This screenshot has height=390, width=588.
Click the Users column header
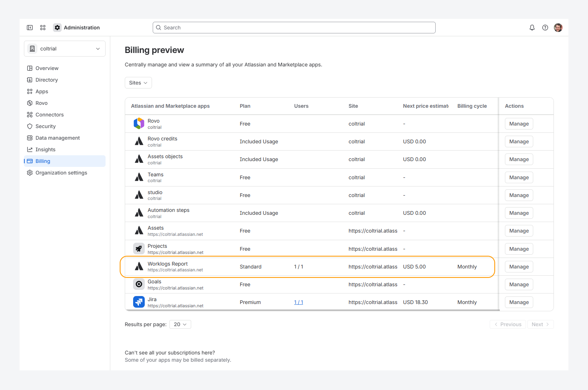pos(301,106)
